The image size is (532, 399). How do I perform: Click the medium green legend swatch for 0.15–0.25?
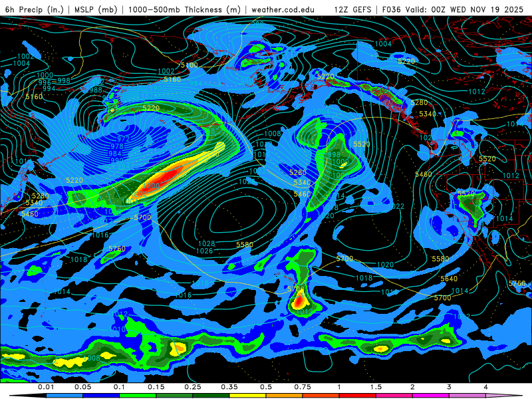click(x=174, y=396)
